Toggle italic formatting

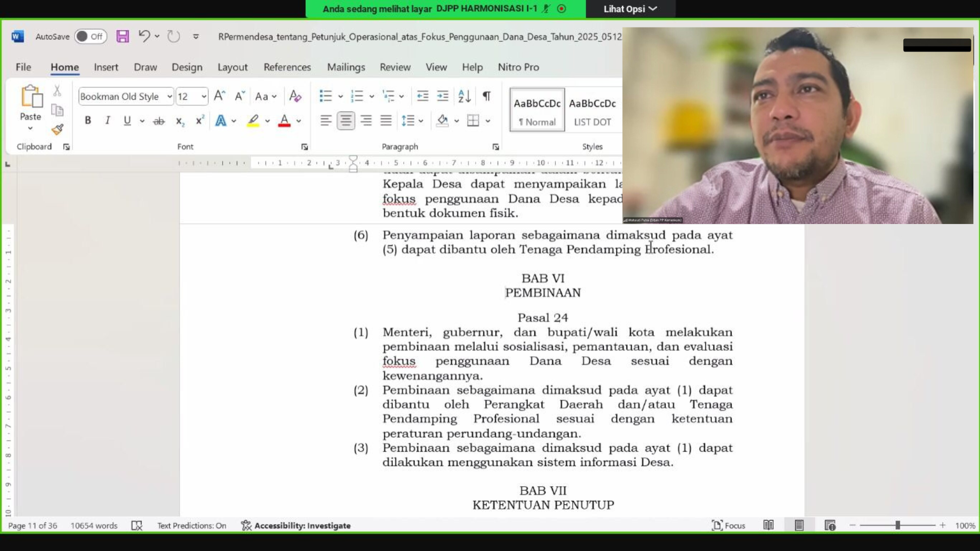pos(107,121)
